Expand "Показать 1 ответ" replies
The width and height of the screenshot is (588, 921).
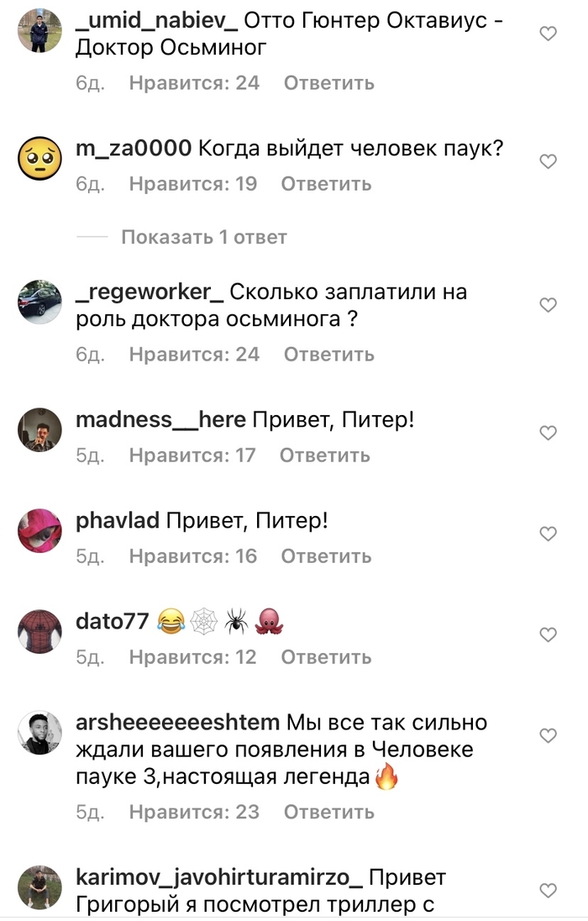pos(204,237)
